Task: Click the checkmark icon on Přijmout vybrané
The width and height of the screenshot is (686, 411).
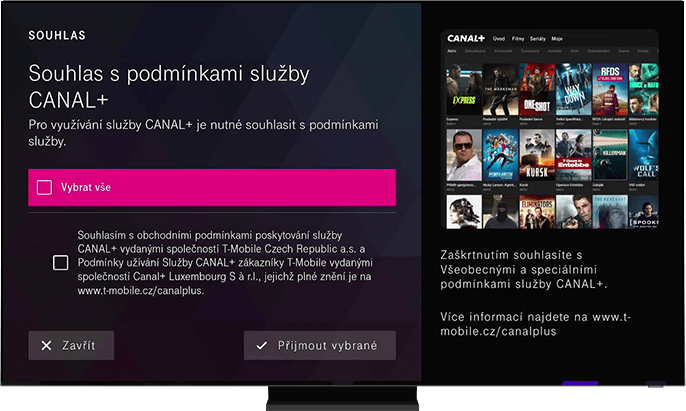Action: 262,346
